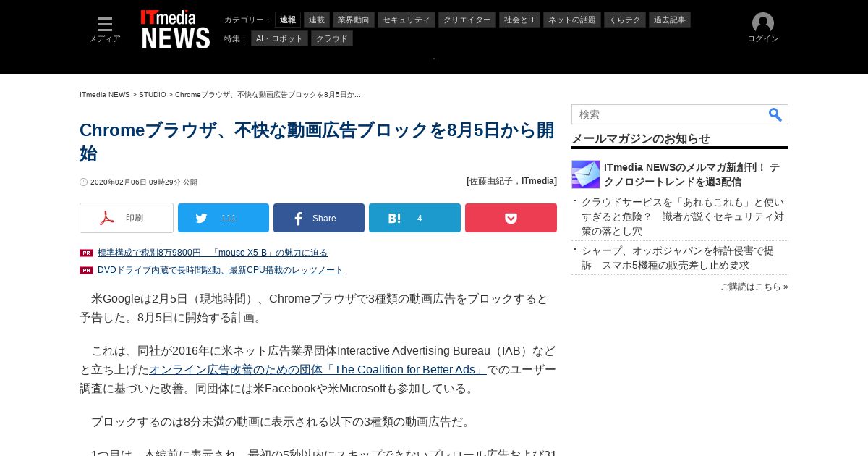Share article on Facebook

tap(319, 218)
